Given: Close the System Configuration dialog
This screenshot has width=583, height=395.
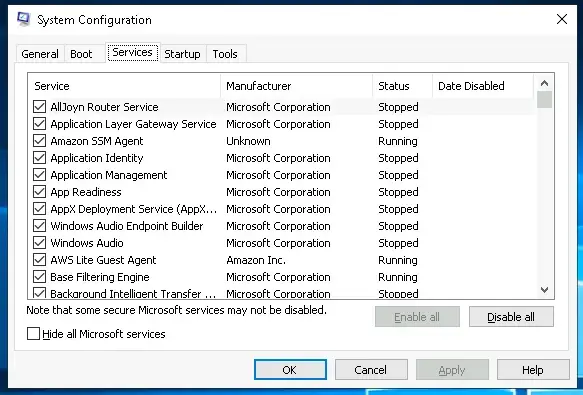Looking at the screenshot, I should (x=562, y=19).
